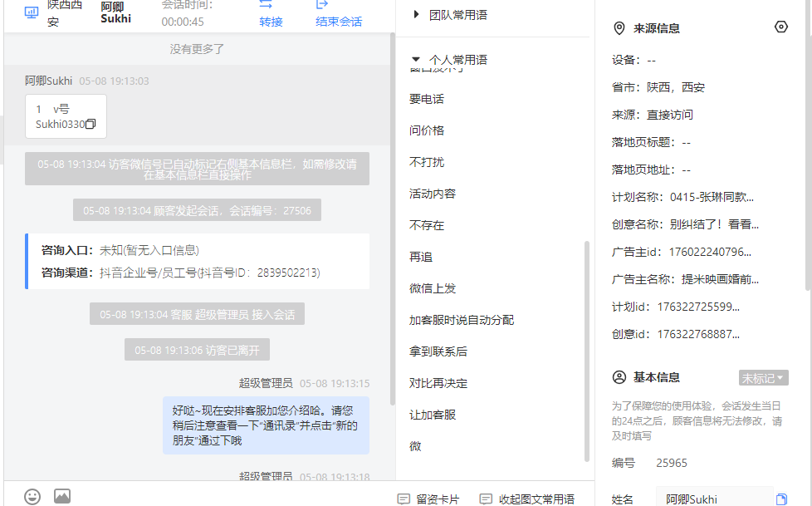Screen dimensions: 812x506
Task: Copy the WeChat ID Sukhi0330
Action: click(x=90, y=124)
